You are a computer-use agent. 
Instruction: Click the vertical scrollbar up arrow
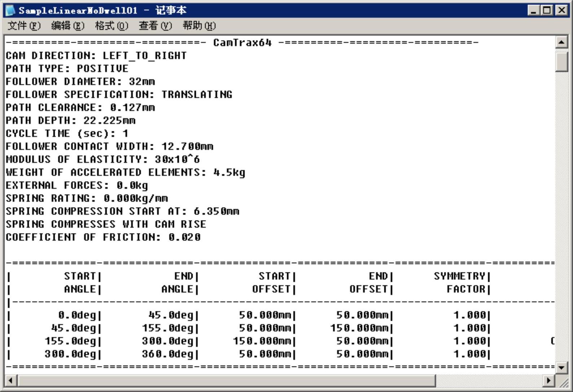coord(561,43)
